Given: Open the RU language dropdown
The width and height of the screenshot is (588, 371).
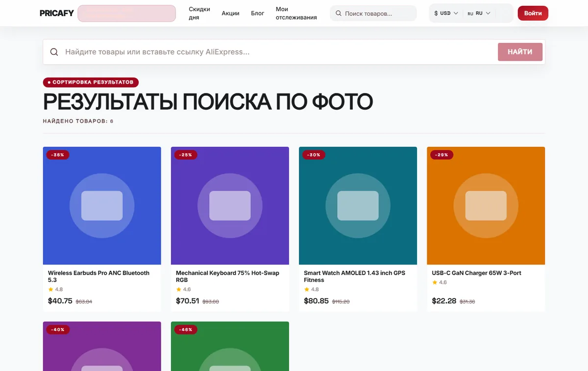Looking at the screenshot, I should click(x=479, y=13).
